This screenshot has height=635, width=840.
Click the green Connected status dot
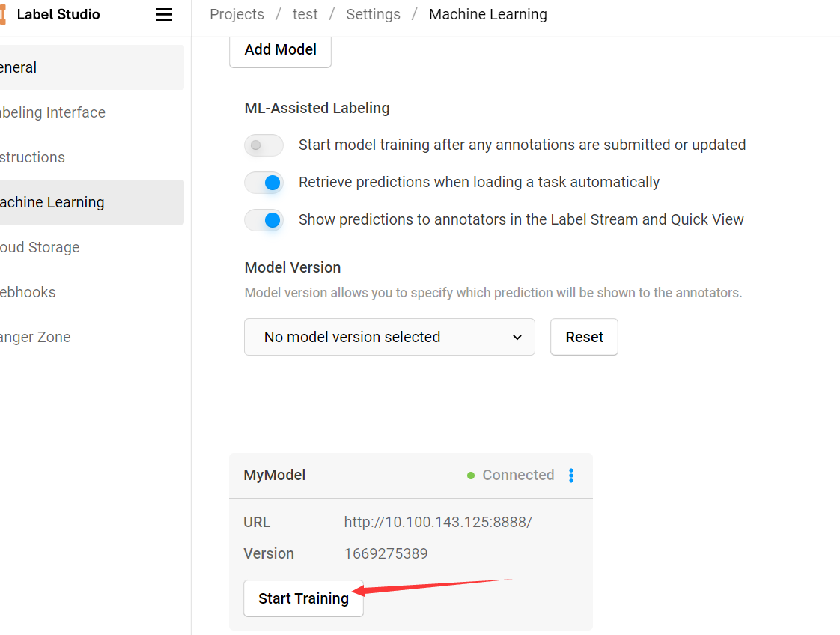tap(471, 476)
